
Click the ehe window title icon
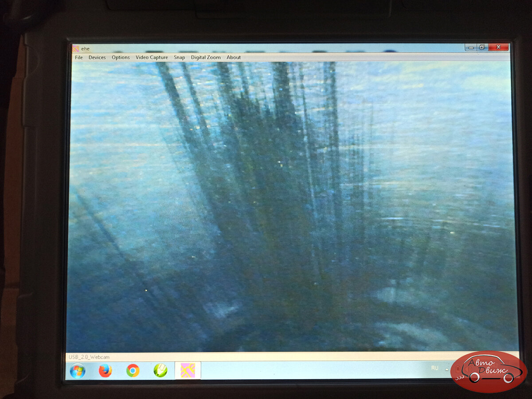[x=76, y=48]
